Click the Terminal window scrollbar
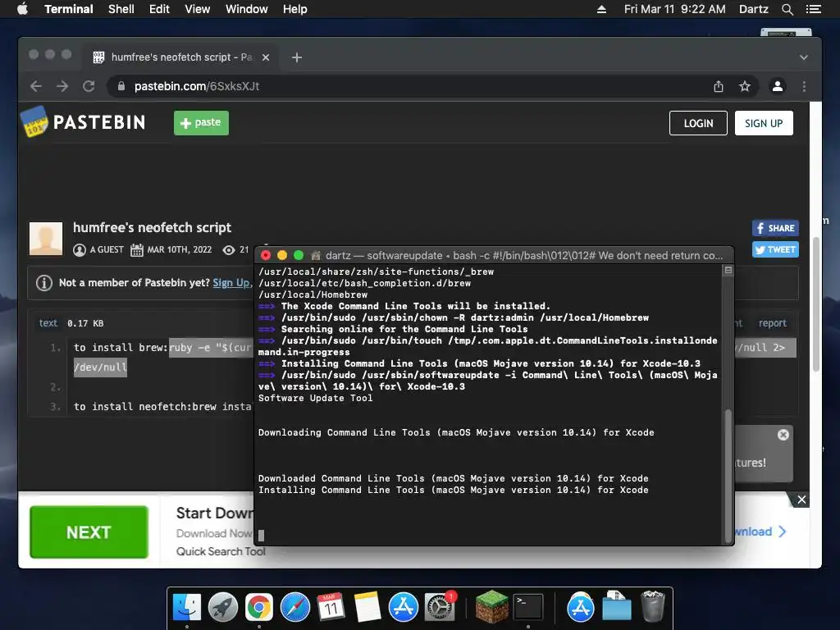The image size is (840, 630). pos(728,476)
